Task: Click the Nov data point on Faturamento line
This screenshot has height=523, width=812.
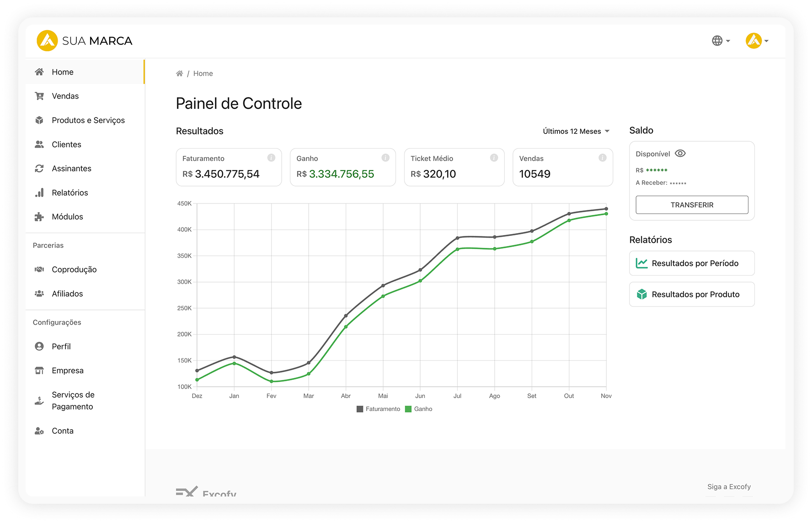Action: [x=606, y=209]
